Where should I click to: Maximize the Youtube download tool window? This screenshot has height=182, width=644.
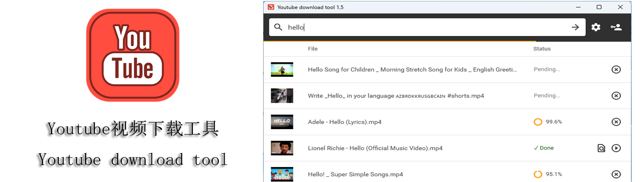tap(599, 7)
